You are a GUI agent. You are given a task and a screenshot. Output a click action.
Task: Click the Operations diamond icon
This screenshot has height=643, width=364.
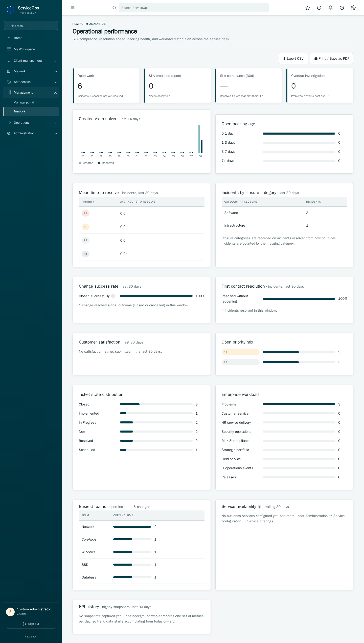[9, 123]
